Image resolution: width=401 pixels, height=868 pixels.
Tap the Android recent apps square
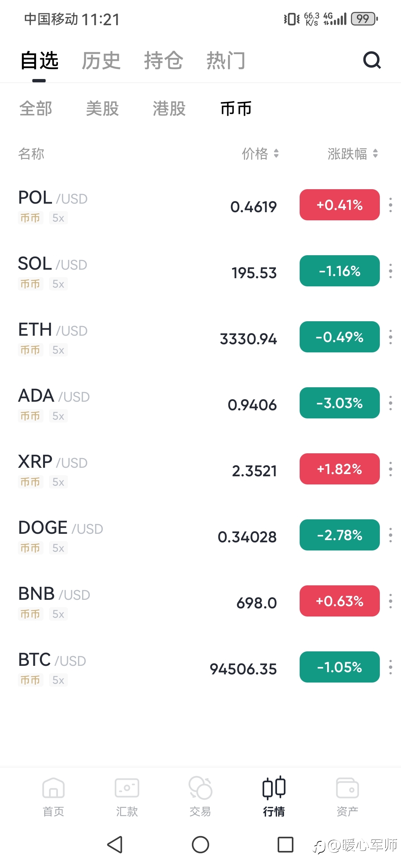click(x=286, y=845)
